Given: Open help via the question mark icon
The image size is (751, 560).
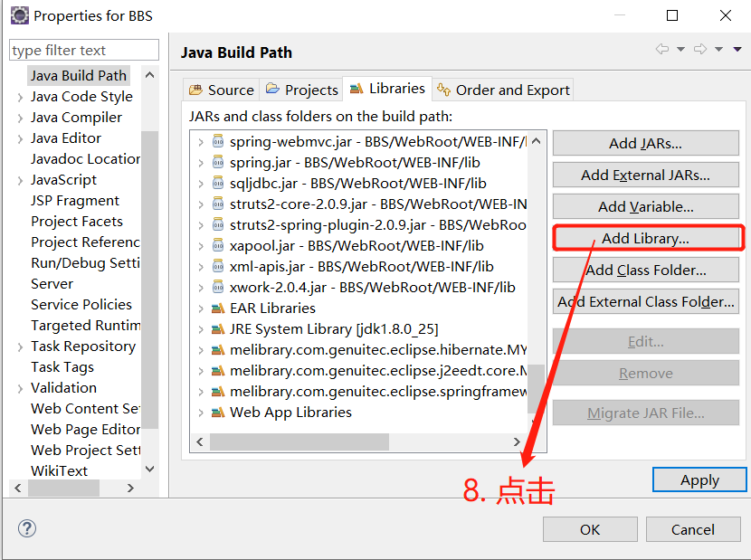Looking at the screenshot, I should coord(27,528).
